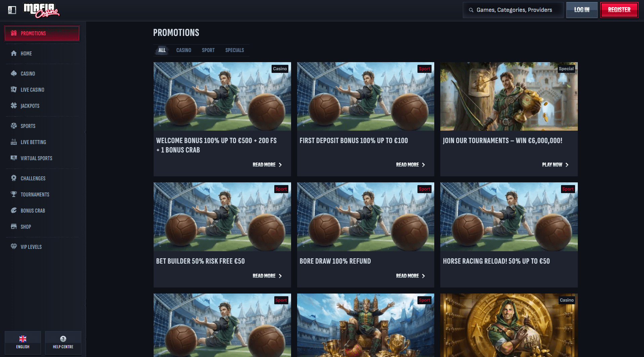
Task: Click the Virtual Sports icon
Action: (x=14, y=158)
